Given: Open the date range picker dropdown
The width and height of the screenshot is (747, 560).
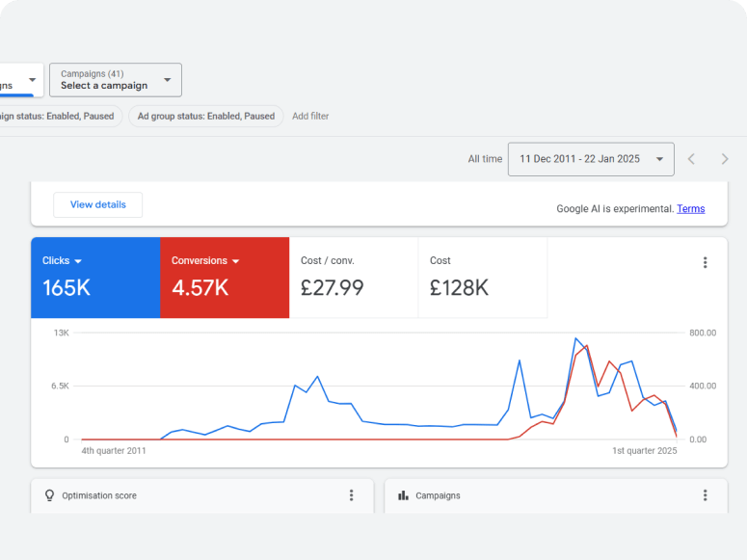Looking at the screenshot, I should [x=590, y=159].
